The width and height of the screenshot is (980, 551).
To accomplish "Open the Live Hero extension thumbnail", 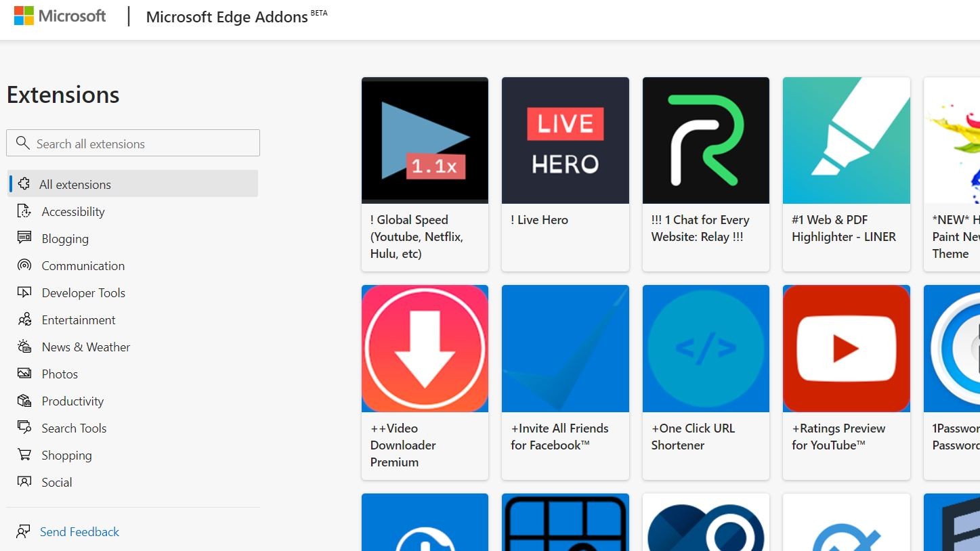I will [566, 140].
